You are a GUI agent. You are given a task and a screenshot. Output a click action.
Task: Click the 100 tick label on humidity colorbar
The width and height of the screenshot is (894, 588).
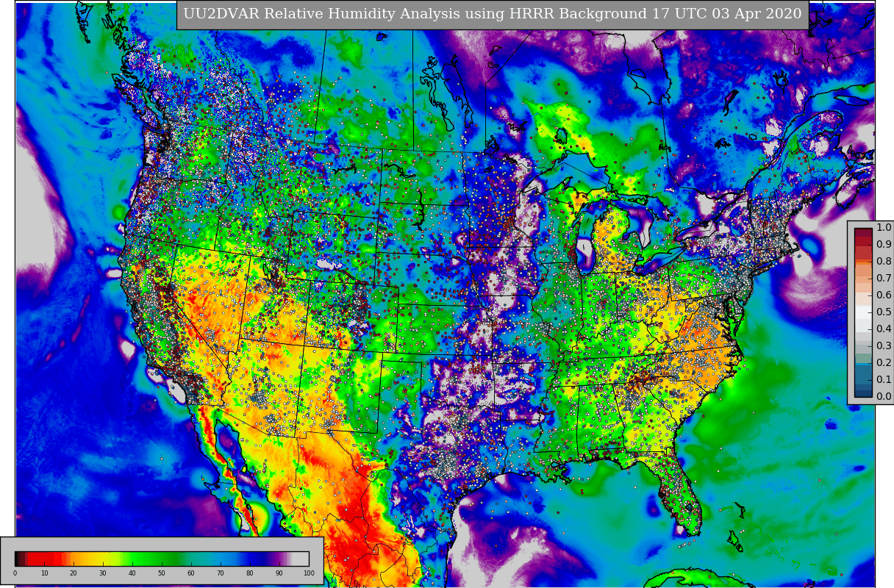[309, 573]
